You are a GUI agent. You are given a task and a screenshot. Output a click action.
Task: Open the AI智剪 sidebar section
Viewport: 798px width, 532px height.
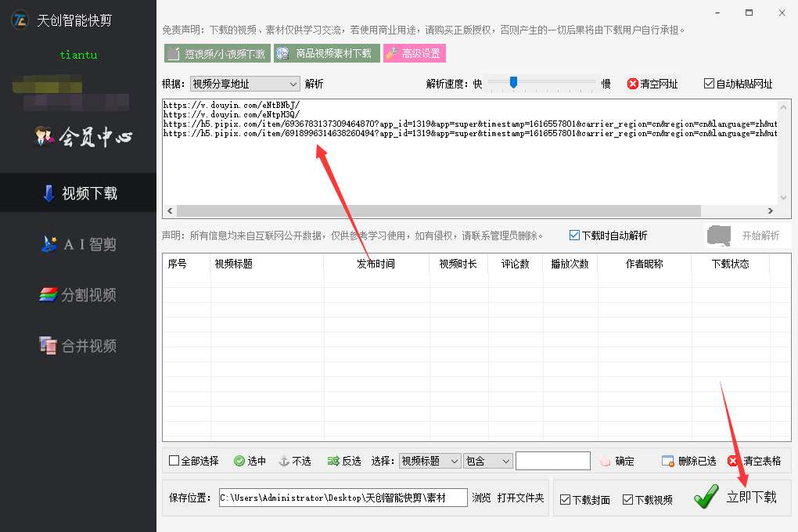click(78, 244)
